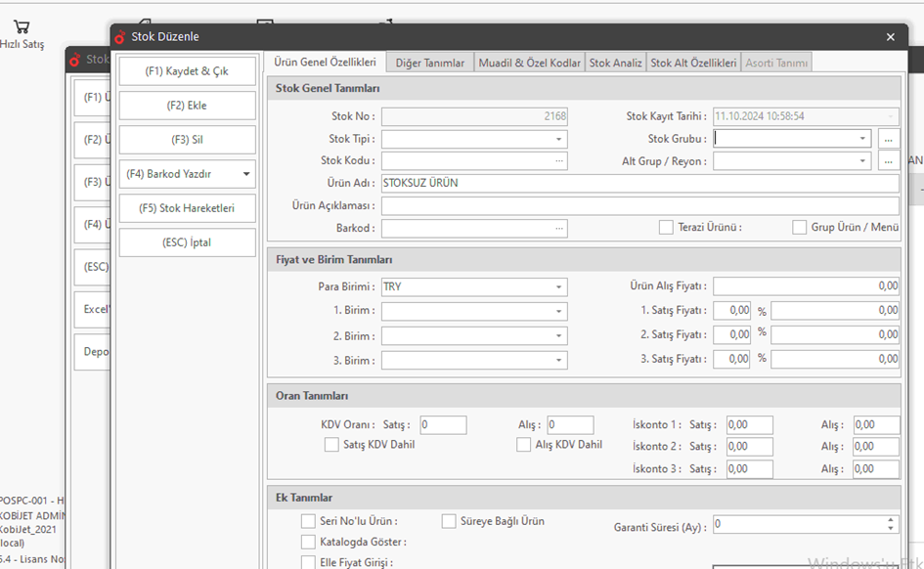924x569 pixels.
Task: Click Ürün Alış Fiyatı field
Action: (x=806, y=286)
